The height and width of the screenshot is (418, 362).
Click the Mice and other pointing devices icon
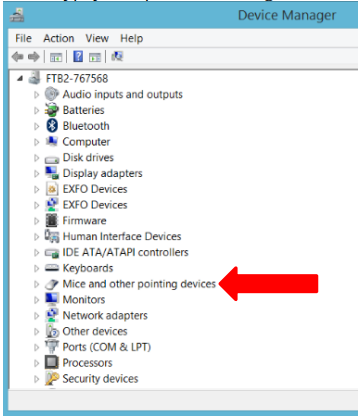click(x=52, y=284)
